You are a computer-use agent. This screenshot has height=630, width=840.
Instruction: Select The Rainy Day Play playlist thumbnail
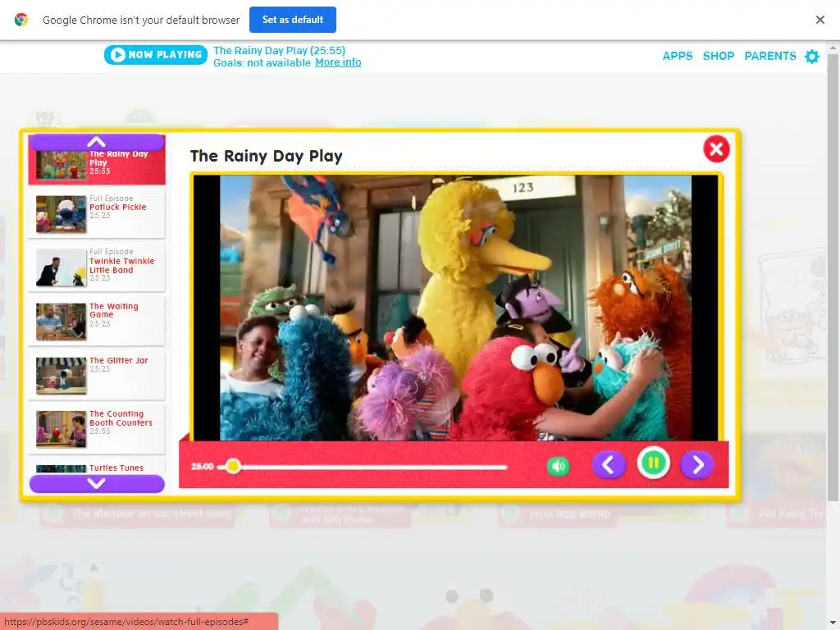[x=61, y=164]
